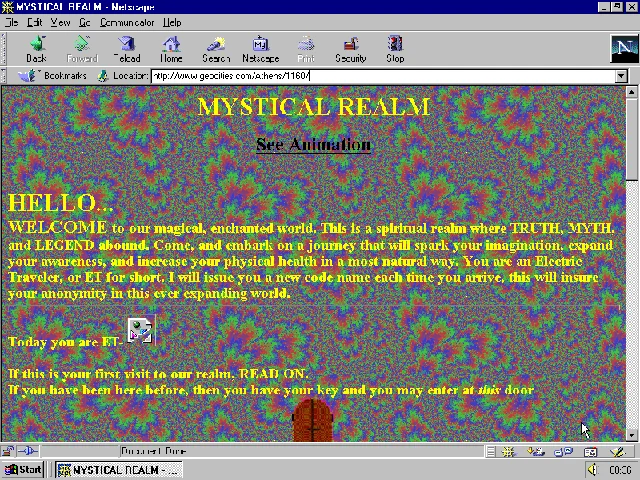Select the MYSTICAL REALM taskbar button
This screenshot has height=480, width=640.
[119, 470]
